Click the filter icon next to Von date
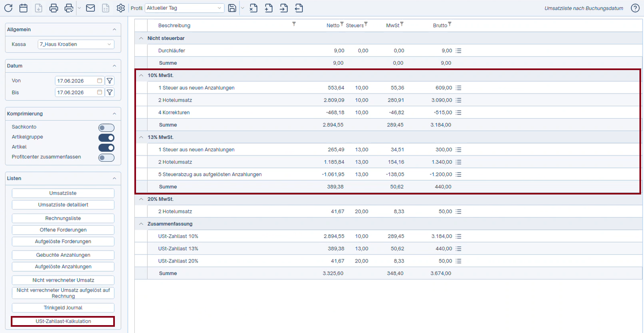Viewport: 644px width, 333px height. tap(110, 81)
